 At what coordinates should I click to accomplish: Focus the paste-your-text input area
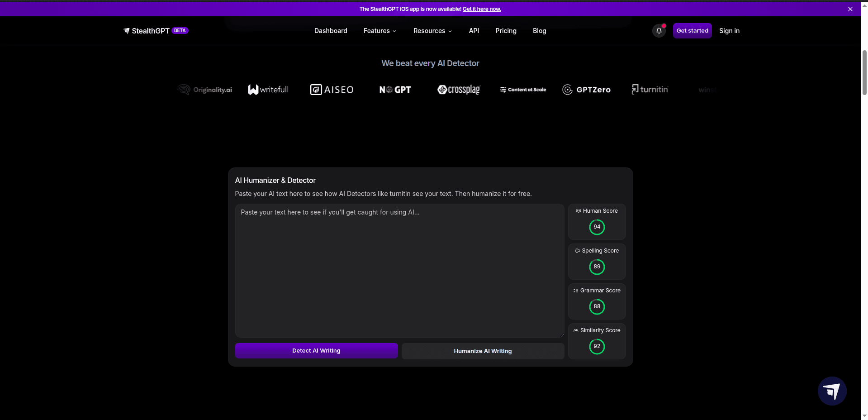click(x=400, y=271)
